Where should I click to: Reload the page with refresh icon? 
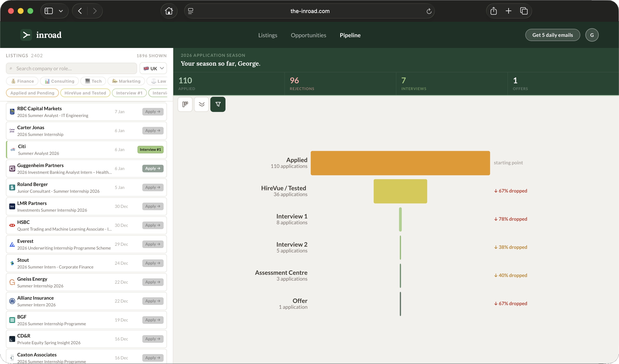[x=429, y=11]
